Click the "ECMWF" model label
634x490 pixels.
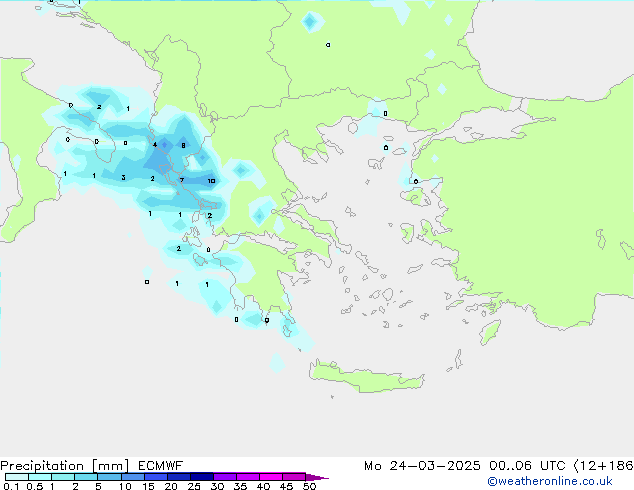161,466
